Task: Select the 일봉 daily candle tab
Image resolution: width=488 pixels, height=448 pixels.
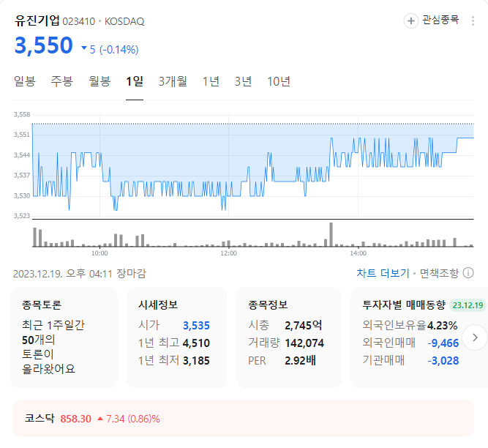Action: tap(25, 81)
